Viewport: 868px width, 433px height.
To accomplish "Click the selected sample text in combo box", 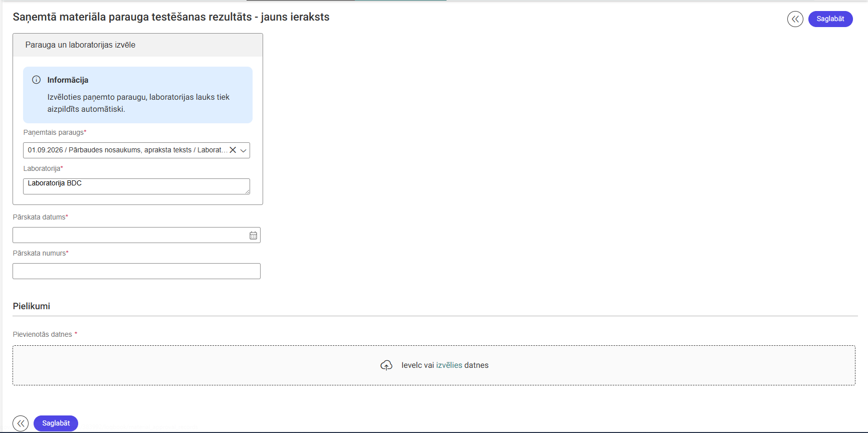I will click(x=127, y=150).
